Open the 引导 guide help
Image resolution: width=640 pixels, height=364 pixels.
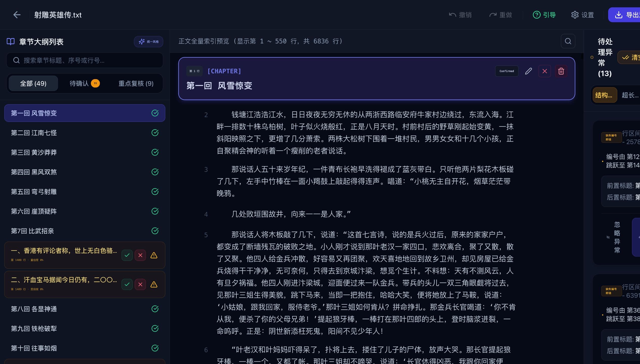[x=544, y=15]
